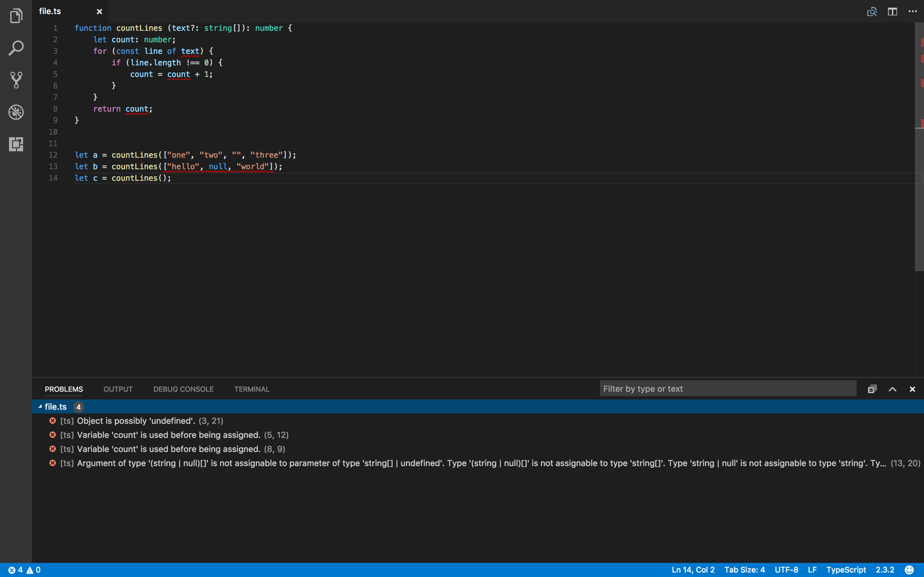Open the editor more actions menu
Screen dimensions: 924x577
pyautogui.click(x=912, y=12)
